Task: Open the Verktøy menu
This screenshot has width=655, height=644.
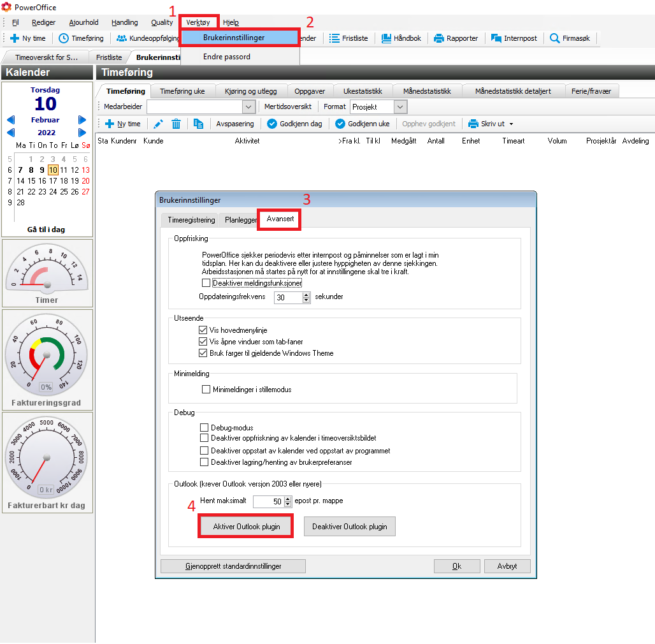Action: tap(198, 22)
